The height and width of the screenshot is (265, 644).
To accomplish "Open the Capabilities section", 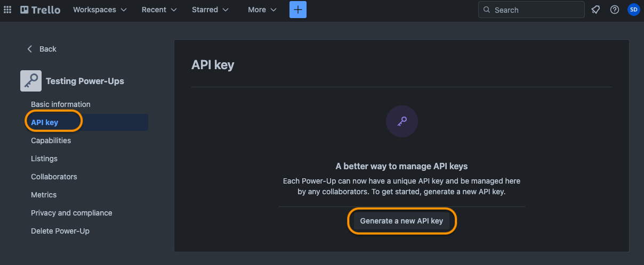I will pyautogui.click(x=51, y=140).
